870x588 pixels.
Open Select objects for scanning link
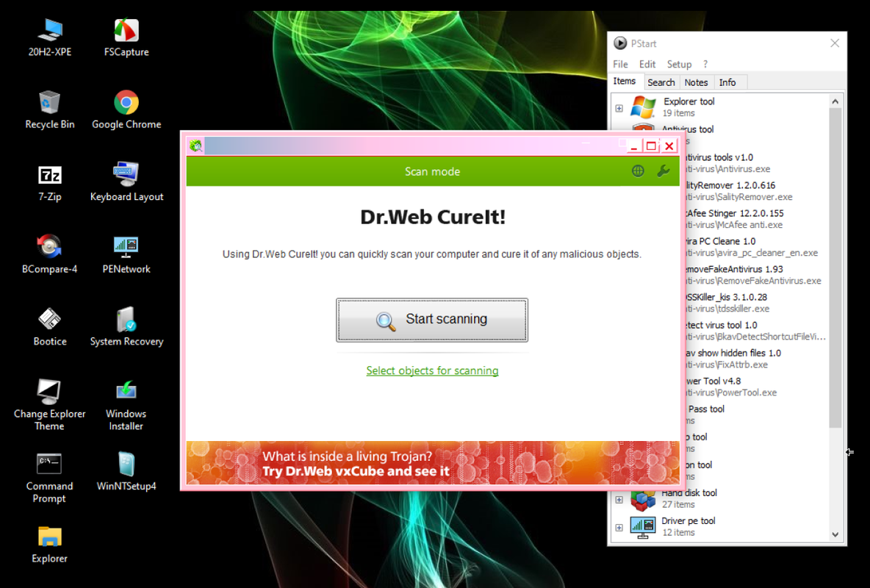click(432, 370)
